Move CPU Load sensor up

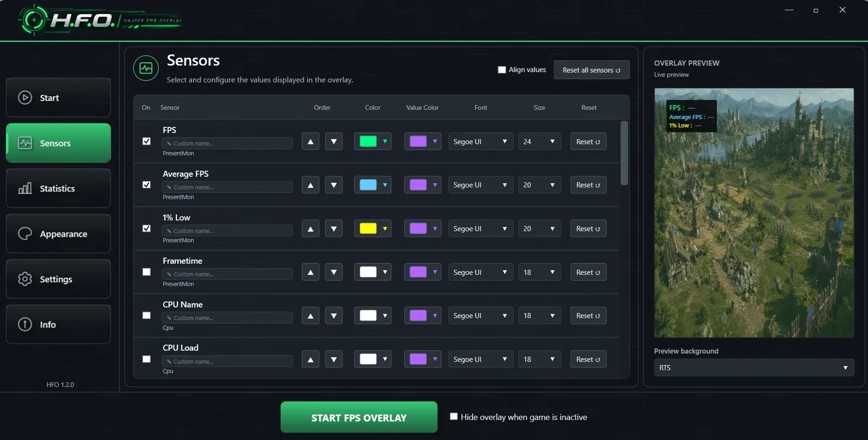pos(310,359)
